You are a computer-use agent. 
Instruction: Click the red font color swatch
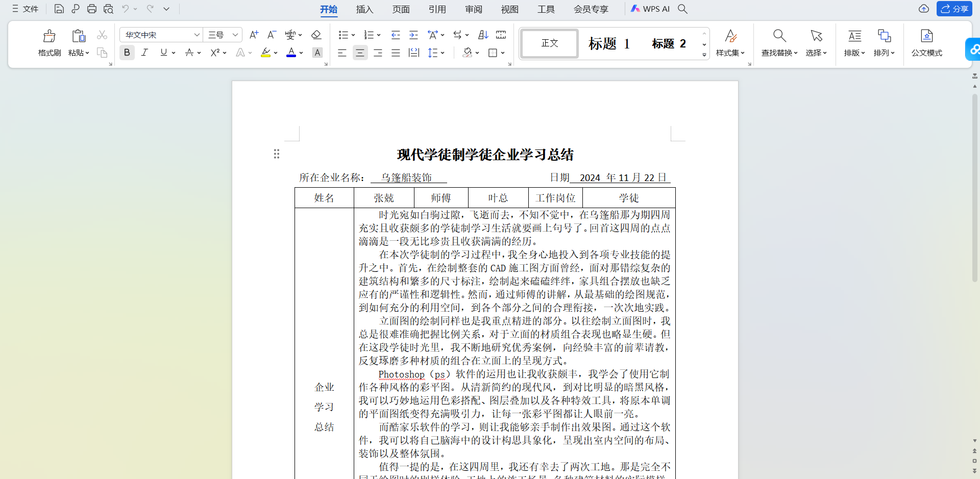(x=291, y=53)
